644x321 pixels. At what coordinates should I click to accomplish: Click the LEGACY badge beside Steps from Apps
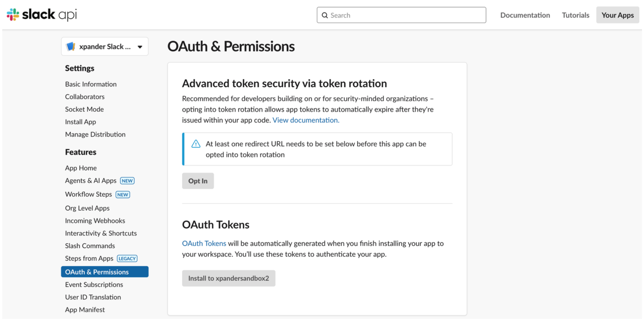click(x=127, y=258)
